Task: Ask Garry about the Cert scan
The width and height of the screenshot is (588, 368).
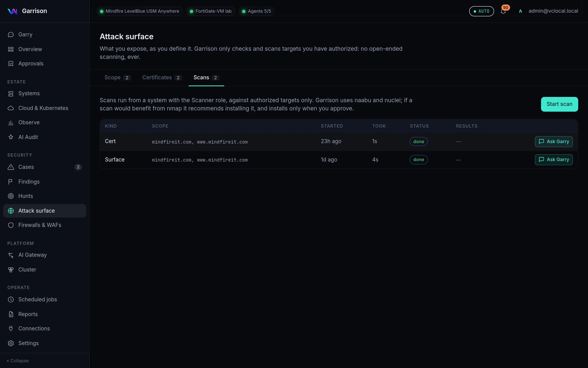Action: pos(554,142)
